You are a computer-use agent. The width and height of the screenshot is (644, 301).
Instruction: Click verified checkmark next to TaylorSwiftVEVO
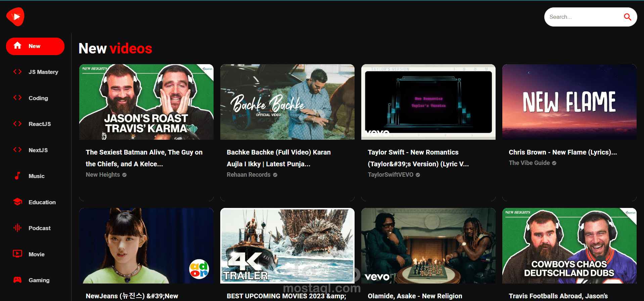tap(418, 175)
